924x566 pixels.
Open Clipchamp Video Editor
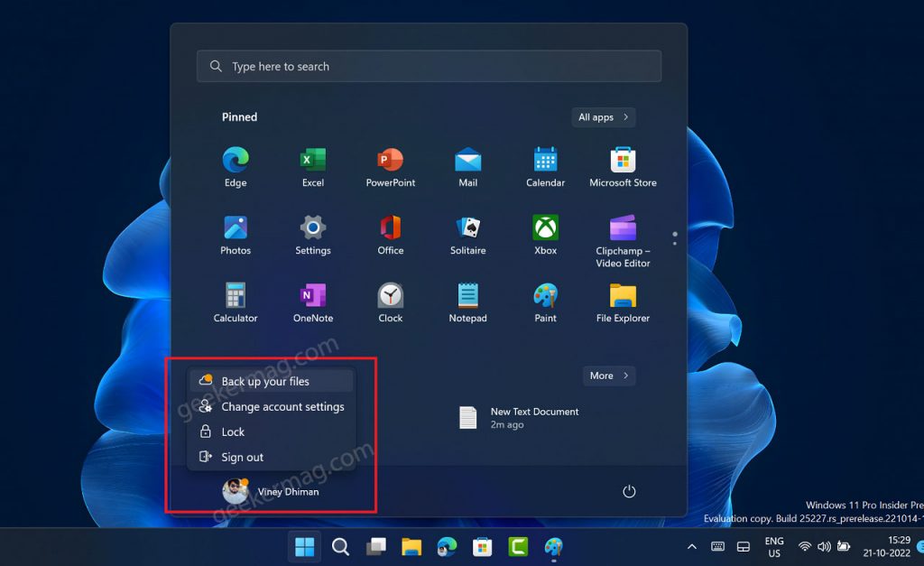[x=623, y=242]
